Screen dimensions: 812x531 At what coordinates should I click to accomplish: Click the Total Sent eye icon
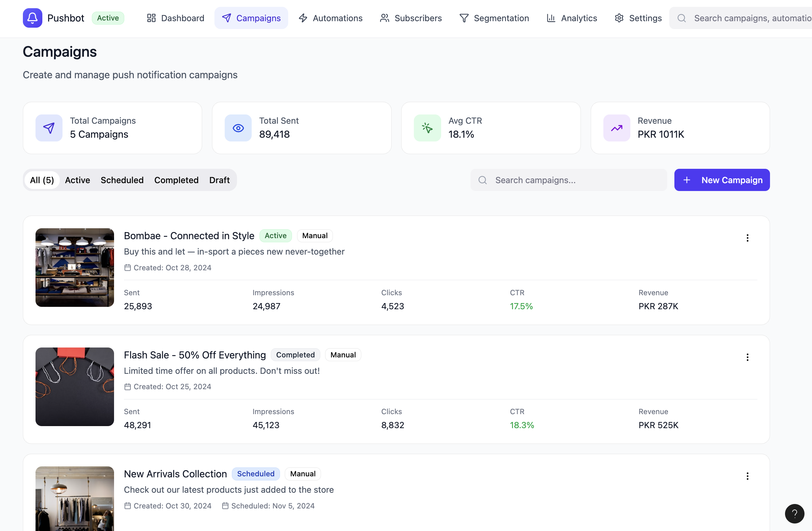pos(238,128)
